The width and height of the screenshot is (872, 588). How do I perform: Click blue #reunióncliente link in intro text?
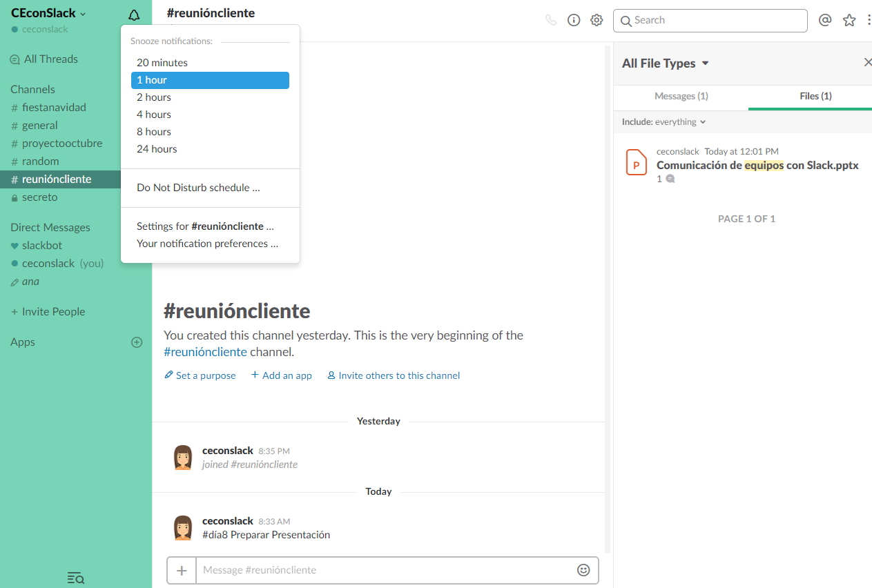click(205, 352)
